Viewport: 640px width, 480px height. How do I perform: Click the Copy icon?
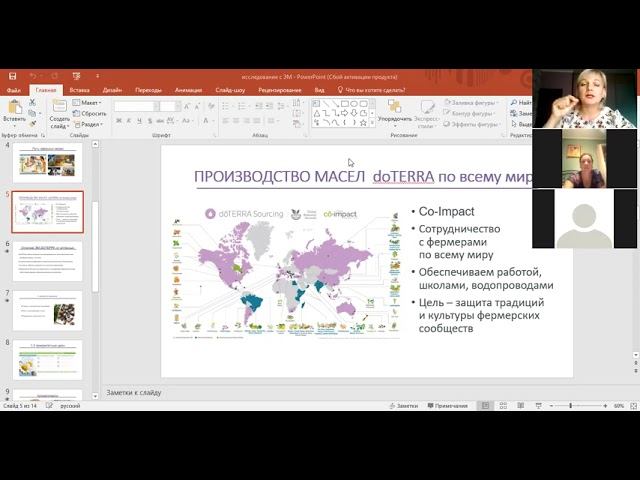tap(33, 113)
